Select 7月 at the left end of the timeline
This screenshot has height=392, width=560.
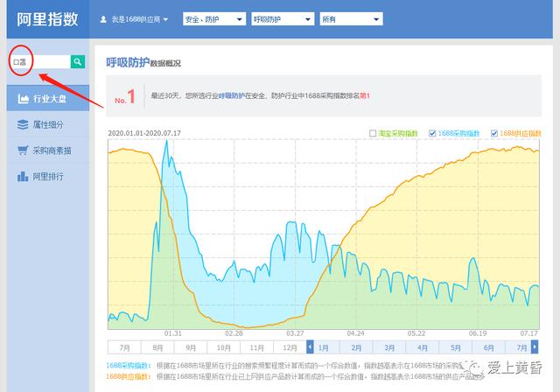point(124,347)
